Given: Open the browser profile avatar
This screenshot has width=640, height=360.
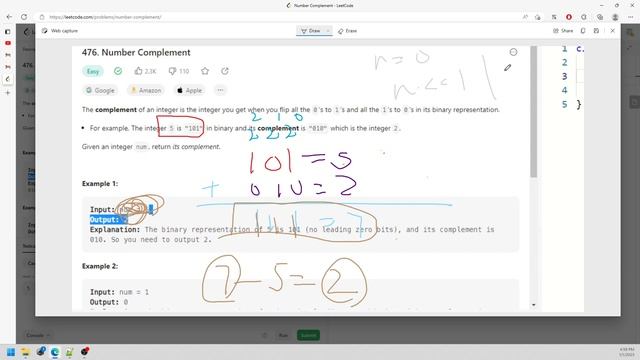Looking at the screenshot, I should tap(615, 17).
